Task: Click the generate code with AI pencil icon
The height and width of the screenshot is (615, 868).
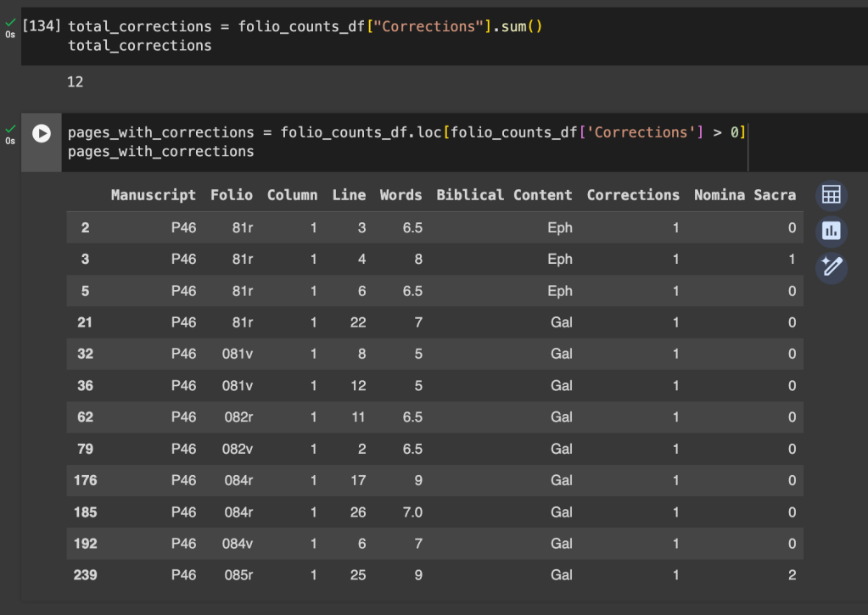Action: tap(831, 267)
